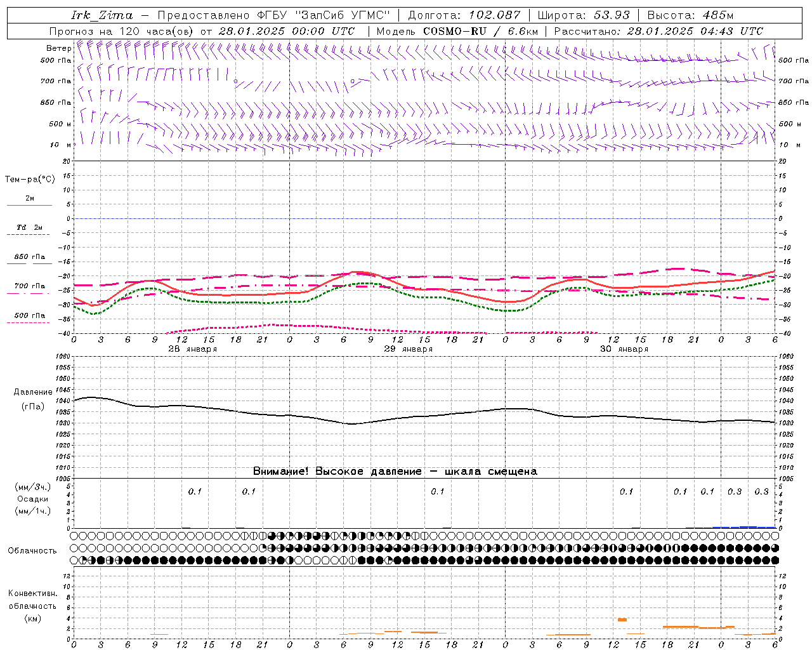
Task: Click the 30 января date label
Action: (624, 349)
